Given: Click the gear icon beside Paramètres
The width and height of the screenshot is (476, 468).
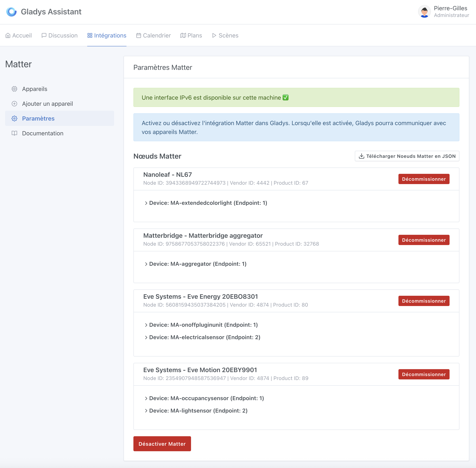Looking at the screenshot, I should tap(14, 118).
